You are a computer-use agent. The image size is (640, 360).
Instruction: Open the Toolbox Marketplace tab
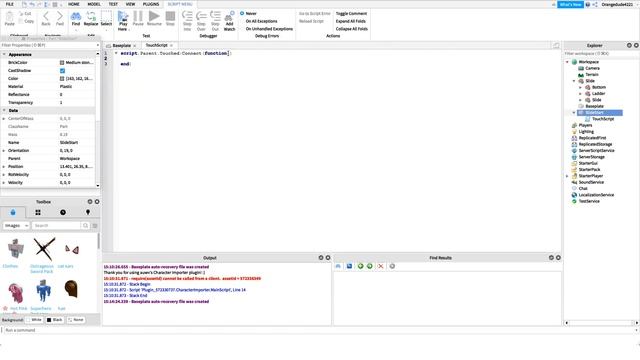point(13,212)
